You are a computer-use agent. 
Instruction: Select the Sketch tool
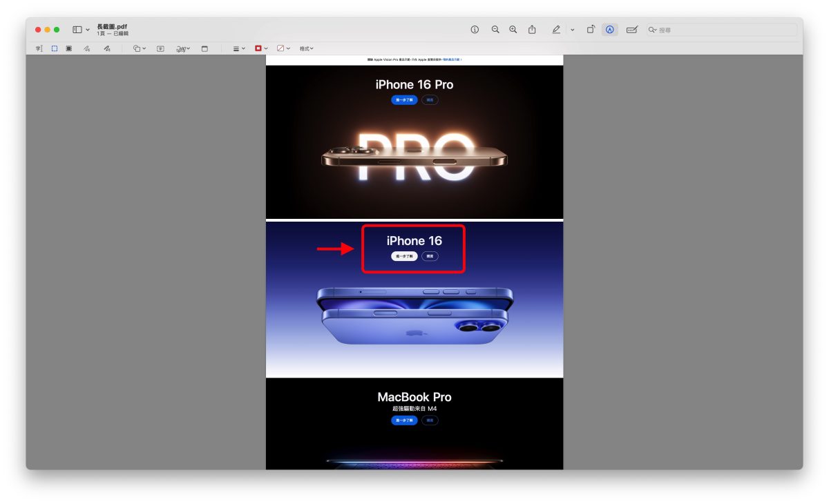pyautogui.click(x=87, y=48)
